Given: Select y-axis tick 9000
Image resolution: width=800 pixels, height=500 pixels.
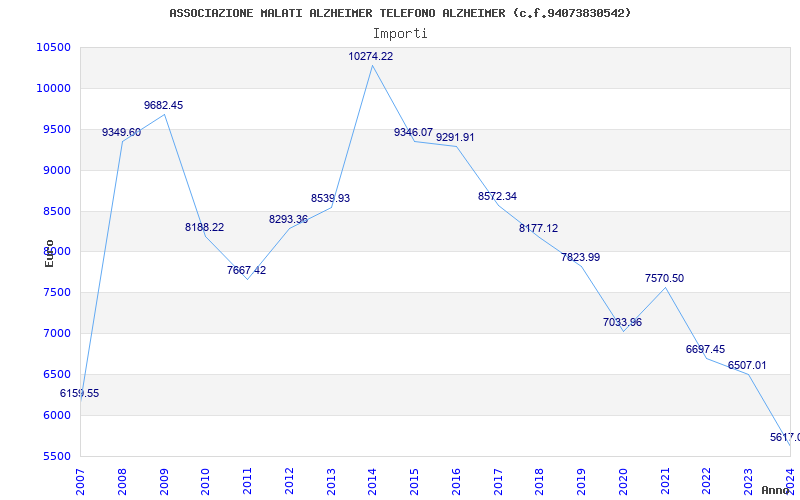Looking at the screenshot, I should click(56, 170).
